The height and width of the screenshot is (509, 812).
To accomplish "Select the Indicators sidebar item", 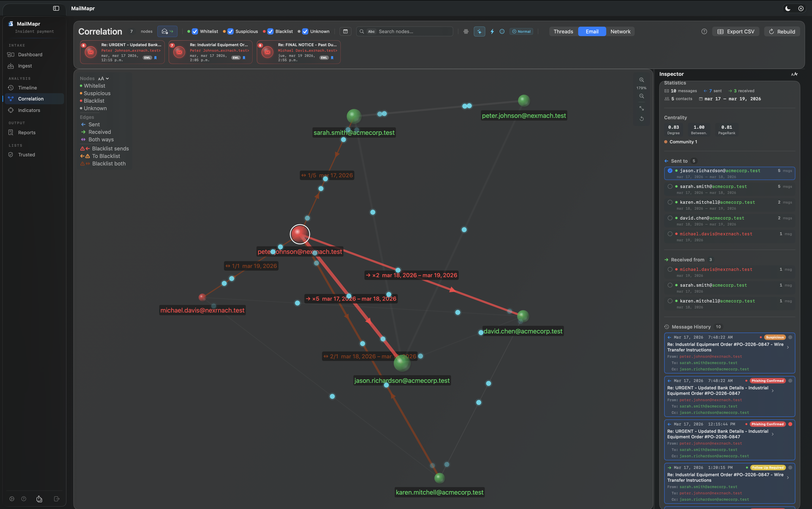I will (x=29, y=110).
